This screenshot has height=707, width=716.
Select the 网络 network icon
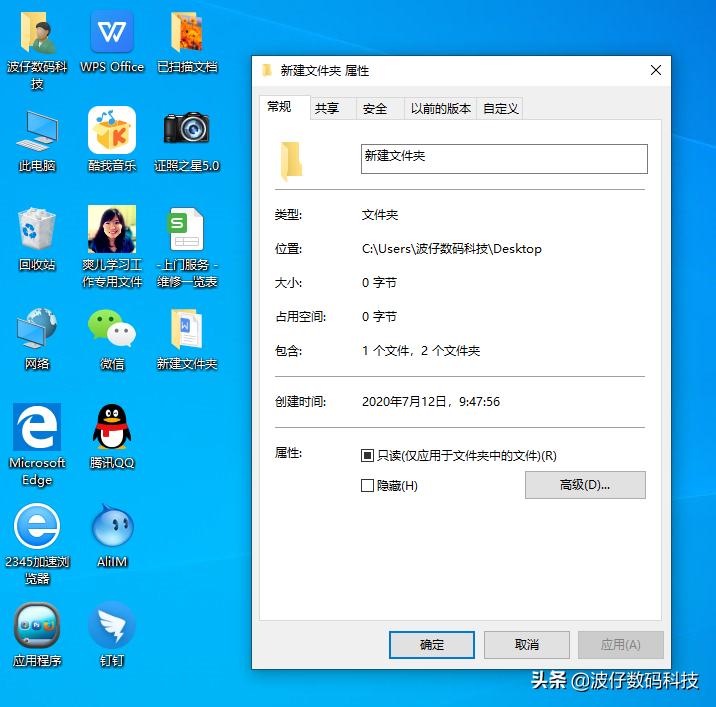tap(37, 327)
